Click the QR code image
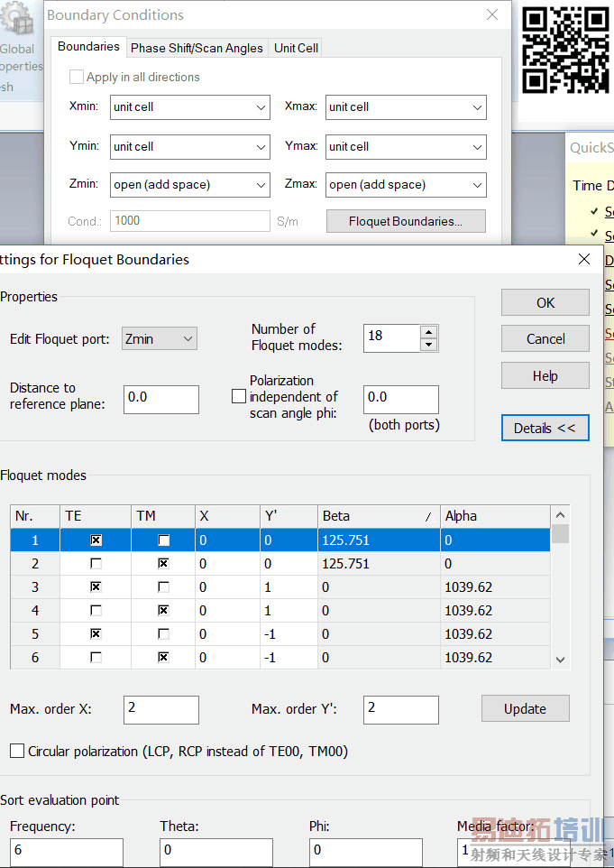Screen dimensions: 614x868 [565, 49]
